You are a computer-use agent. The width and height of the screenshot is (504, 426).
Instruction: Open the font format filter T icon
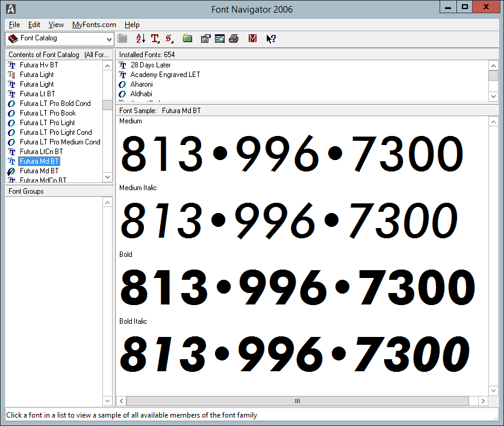tap(155, 39)
